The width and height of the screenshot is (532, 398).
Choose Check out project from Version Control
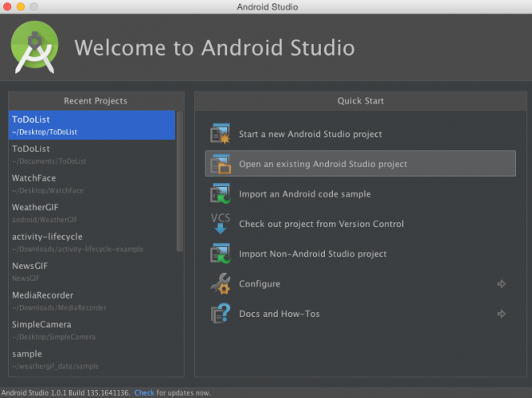pyautogui.click(x=360, y=224)
